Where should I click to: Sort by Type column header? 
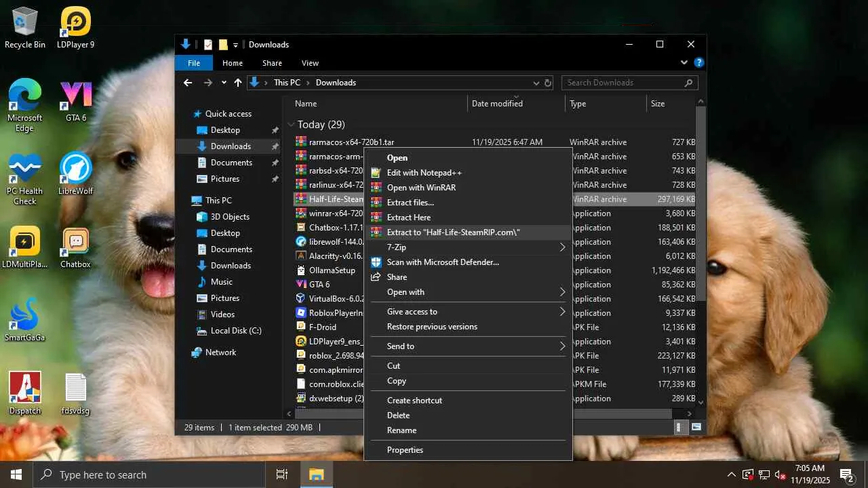tap(606, 104)
